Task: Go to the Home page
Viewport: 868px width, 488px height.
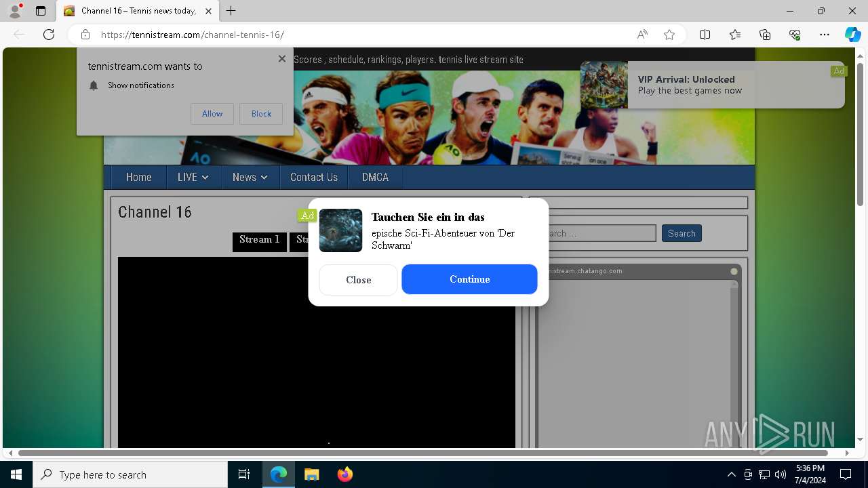Action: 138,177
